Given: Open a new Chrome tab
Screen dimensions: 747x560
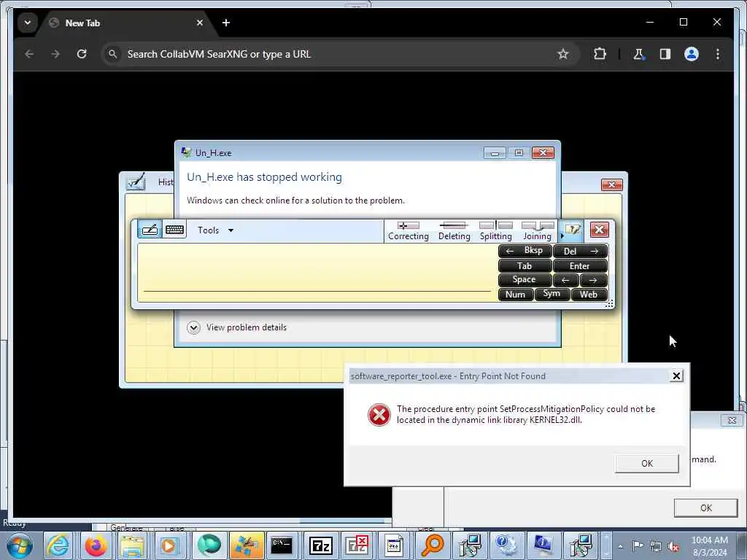Looking at the screenshot, I should tap(226, 23).
